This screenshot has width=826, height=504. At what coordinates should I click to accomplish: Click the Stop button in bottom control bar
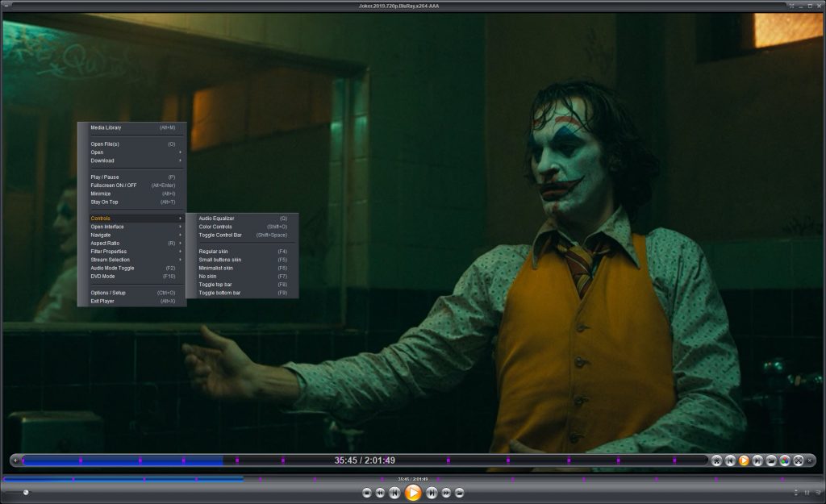pos(367,493)
